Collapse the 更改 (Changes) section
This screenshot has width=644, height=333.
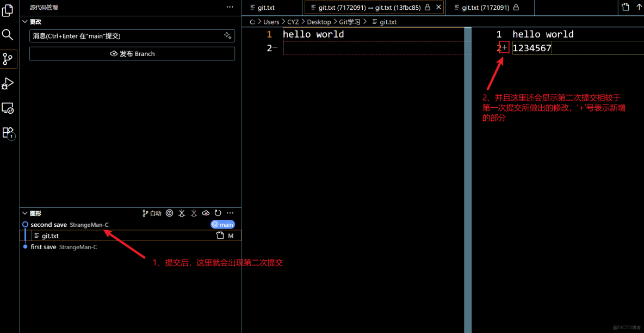point(24,21)
